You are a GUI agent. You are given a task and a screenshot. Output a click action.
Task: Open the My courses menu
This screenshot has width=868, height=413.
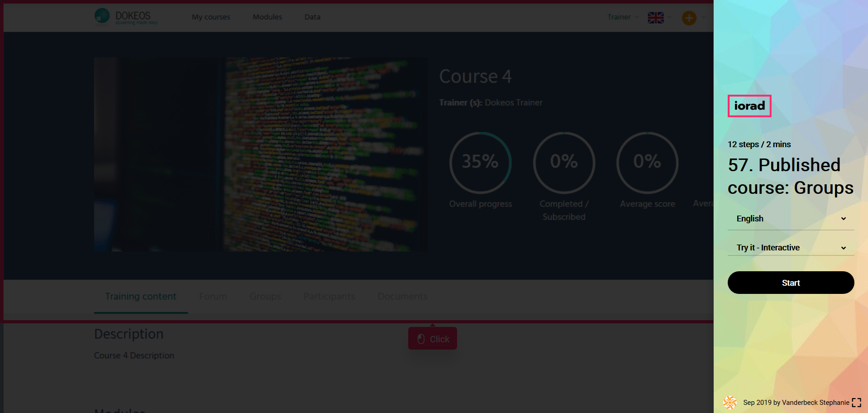[x=211, y=17]
